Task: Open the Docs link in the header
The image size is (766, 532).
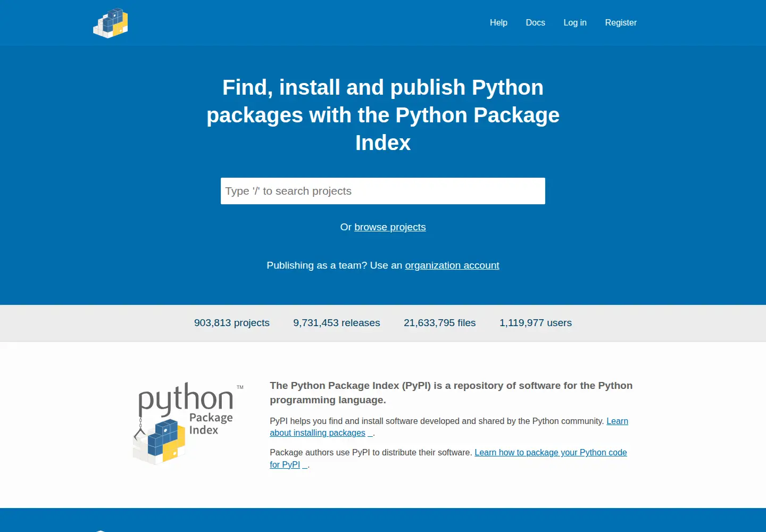Action: click(535, 22)
